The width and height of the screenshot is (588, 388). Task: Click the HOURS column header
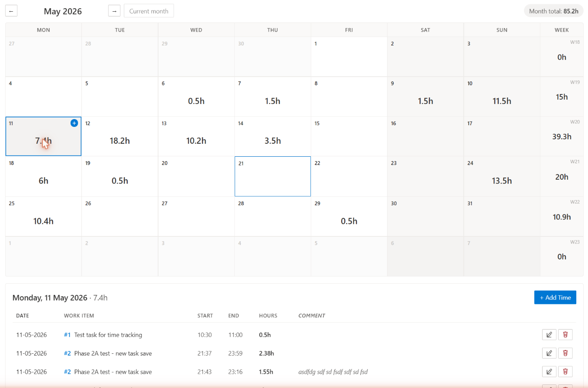pyautogui.click(x=268, y=316)
